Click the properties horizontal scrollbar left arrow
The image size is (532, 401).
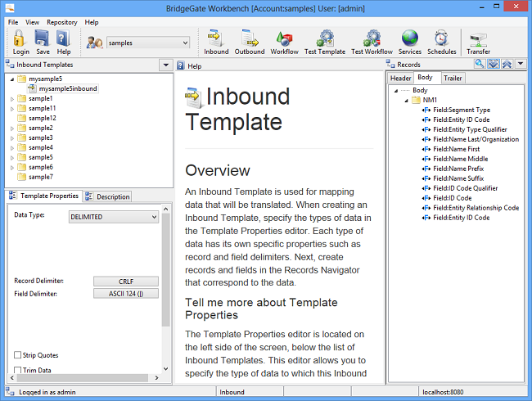(x=12, y=377)
